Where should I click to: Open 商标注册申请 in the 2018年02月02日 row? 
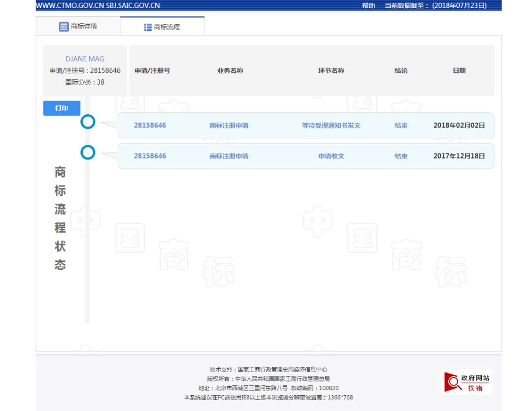pos(229,126)
